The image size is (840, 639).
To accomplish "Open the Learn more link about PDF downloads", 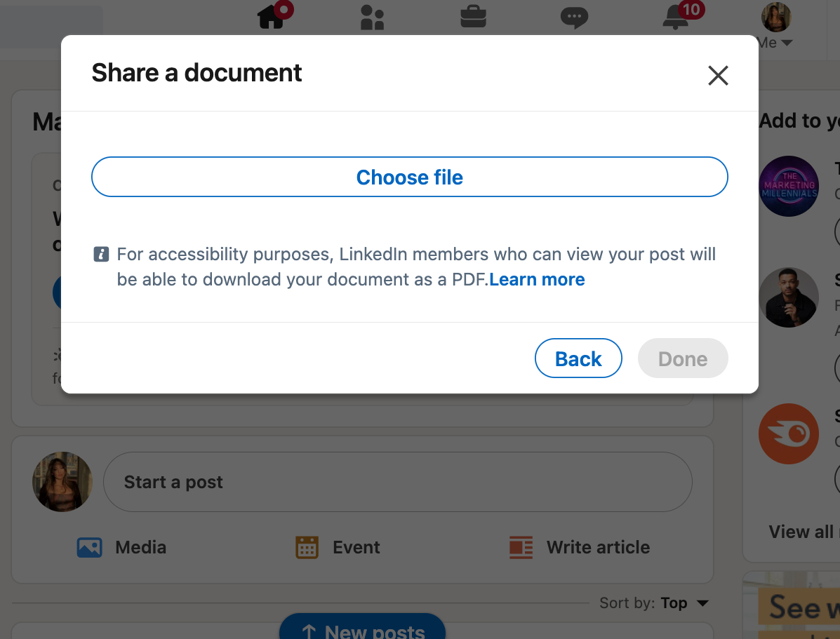I will pyautogui.click(x=537, y=279).
